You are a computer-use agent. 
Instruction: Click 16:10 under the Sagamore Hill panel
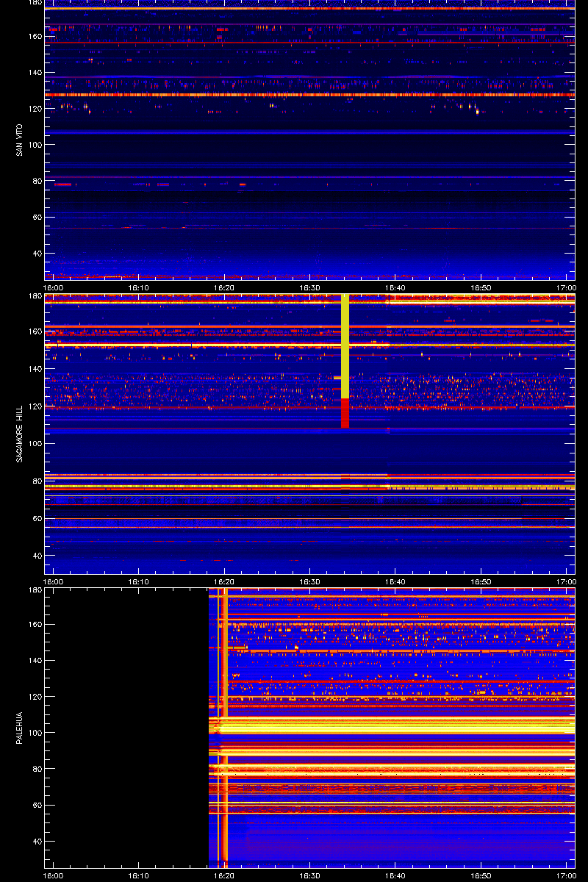tap(139, 582)
